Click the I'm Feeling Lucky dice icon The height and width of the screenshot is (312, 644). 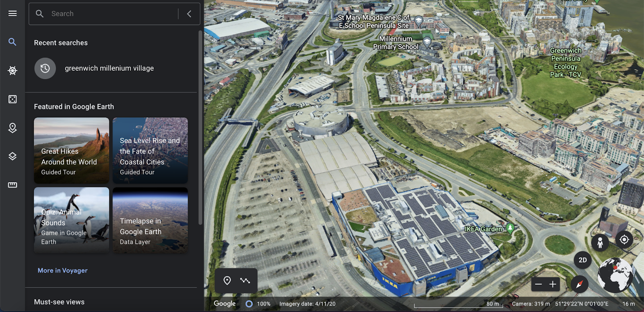(x=12, y=99)
